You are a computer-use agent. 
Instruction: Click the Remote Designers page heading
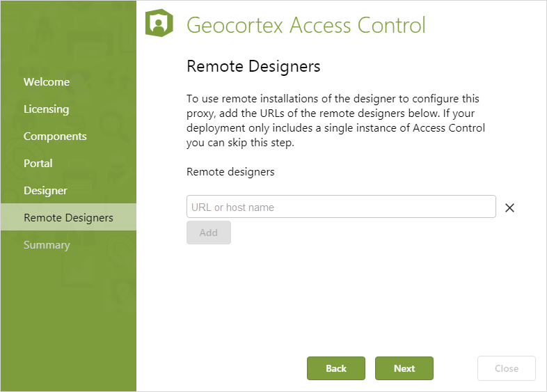click(253, 66)
